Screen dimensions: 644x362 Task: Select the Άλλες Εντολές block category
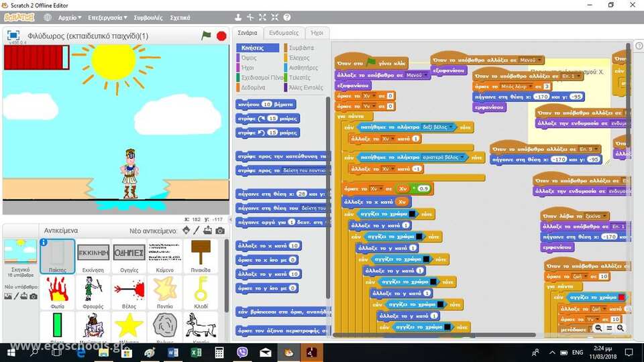[305, 87]
